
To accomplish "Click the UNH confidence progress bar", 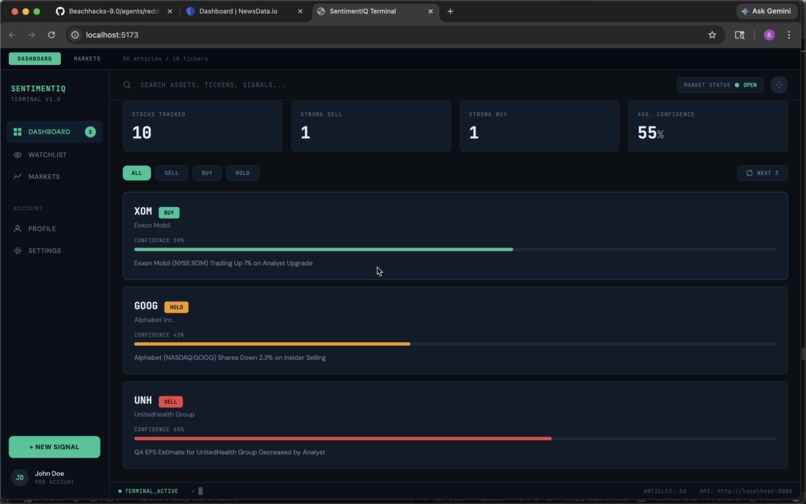I will click(455, 439).
